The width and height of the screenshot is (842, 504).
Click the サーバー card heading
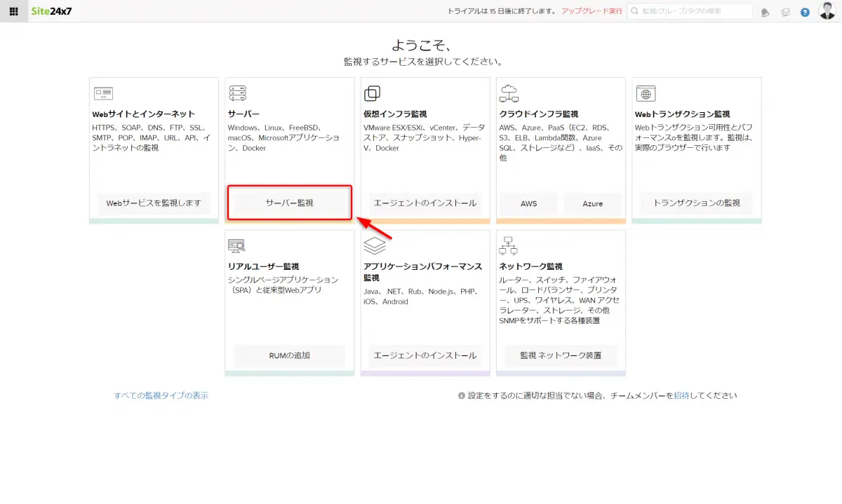[243, 114]
